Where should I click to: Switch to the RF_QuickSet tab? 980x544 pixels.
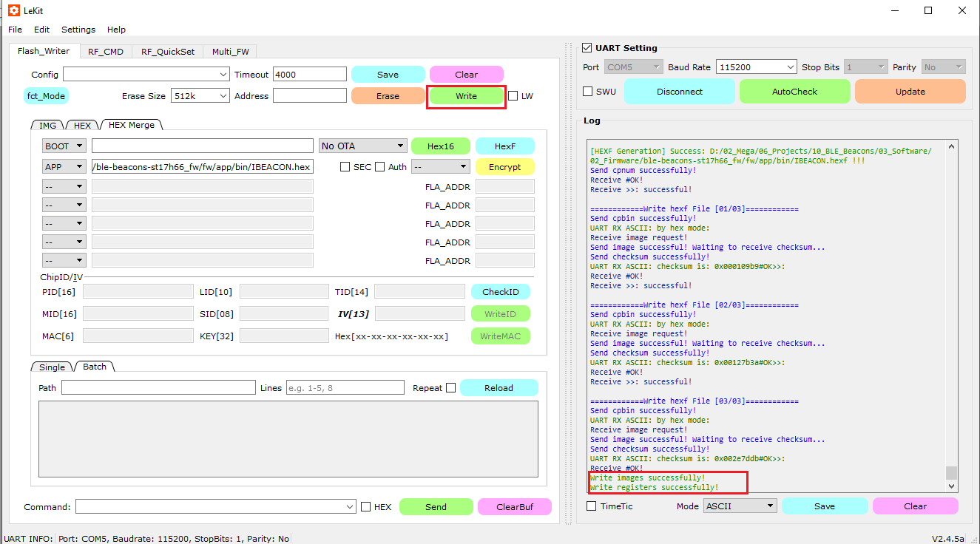pos(168,52)
